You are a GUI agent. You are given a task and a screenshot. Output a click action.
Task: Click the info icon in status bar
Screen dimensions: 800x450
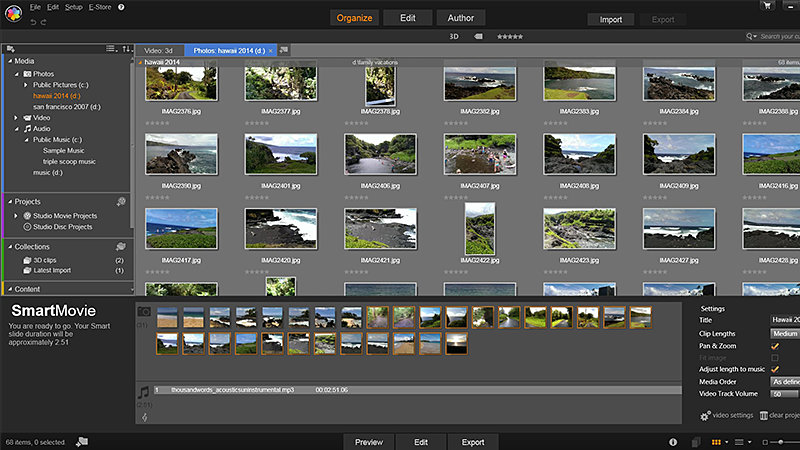tap(671, 441)
